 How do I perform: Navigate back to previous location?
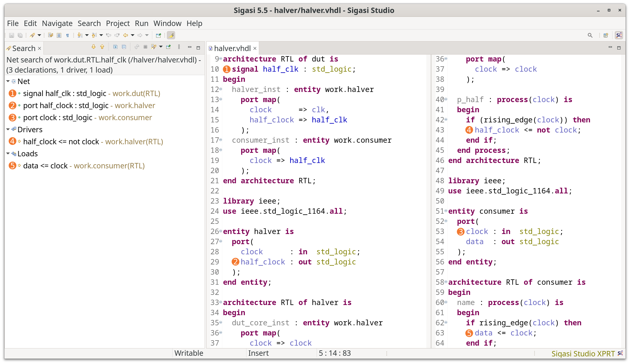(126, 35)
